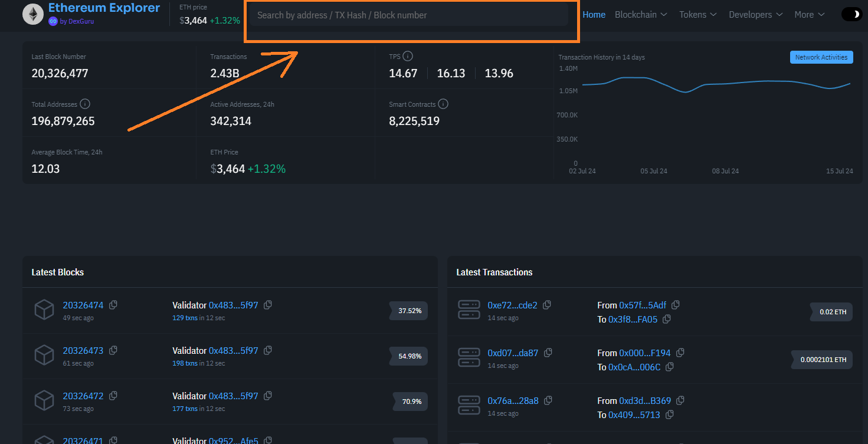868x444 pixels.
Task: Click the Smart Contracts info icon
Action: coord(443,104)
